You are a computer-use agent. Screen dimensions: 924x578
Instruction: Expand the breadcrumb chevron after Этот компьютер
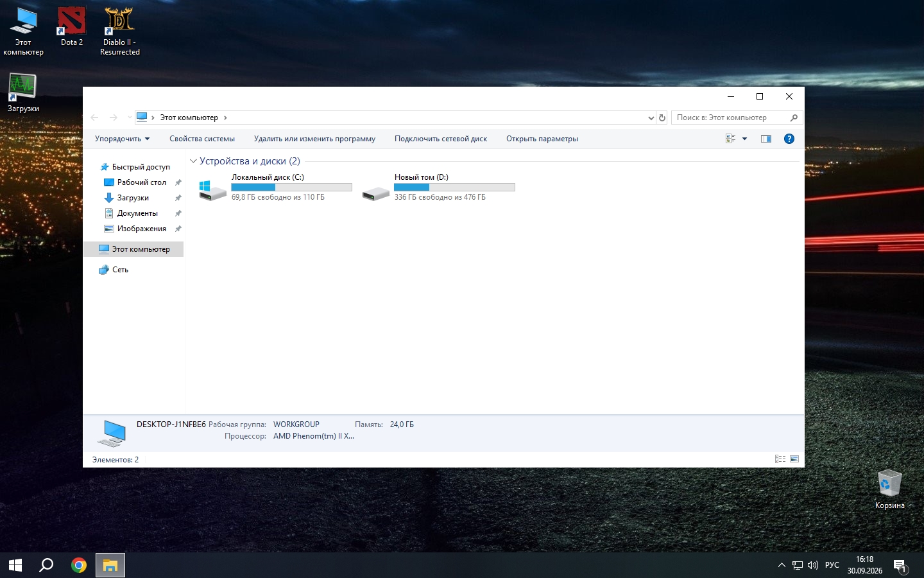(x=225, y=118)
